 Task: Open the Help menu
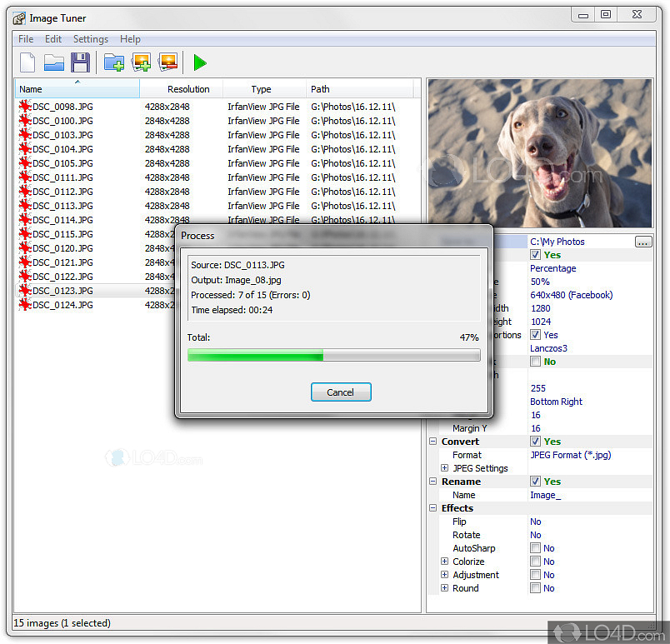click(x=130, y=38)
